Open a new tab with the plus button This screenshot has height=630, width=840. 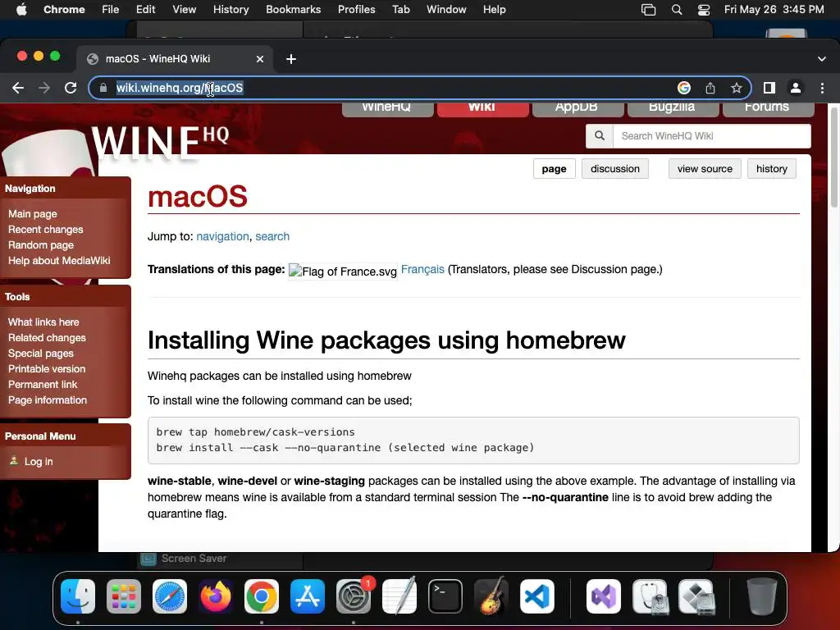click(x=291, y=59)
